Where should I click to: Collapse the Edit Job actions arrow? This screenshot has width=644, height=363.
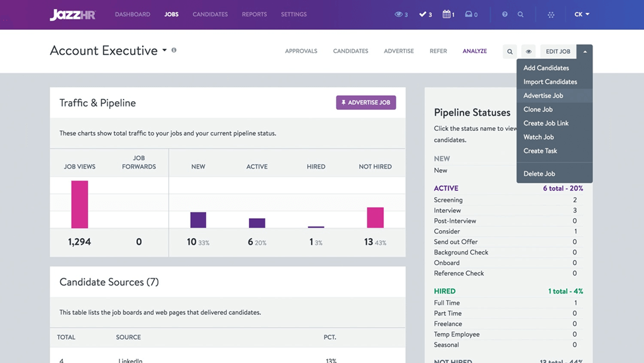[585, 52]
